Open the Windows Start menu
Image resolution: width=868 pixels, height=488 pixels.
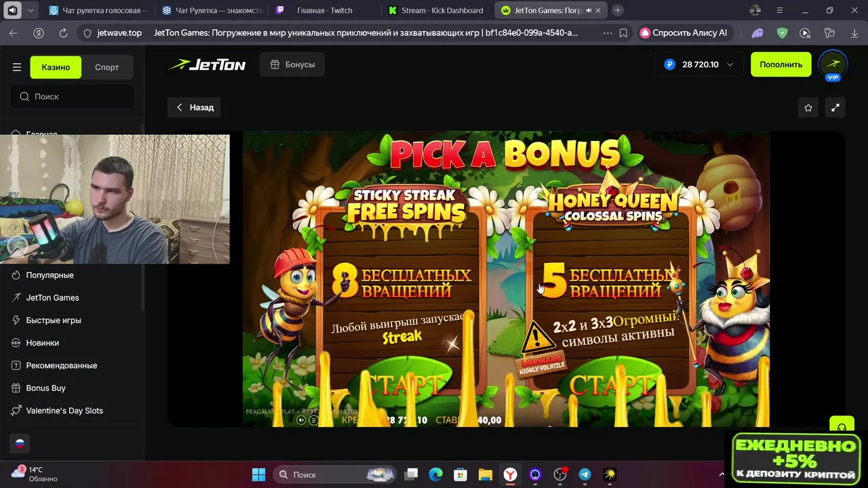click(x=258, y=474)
